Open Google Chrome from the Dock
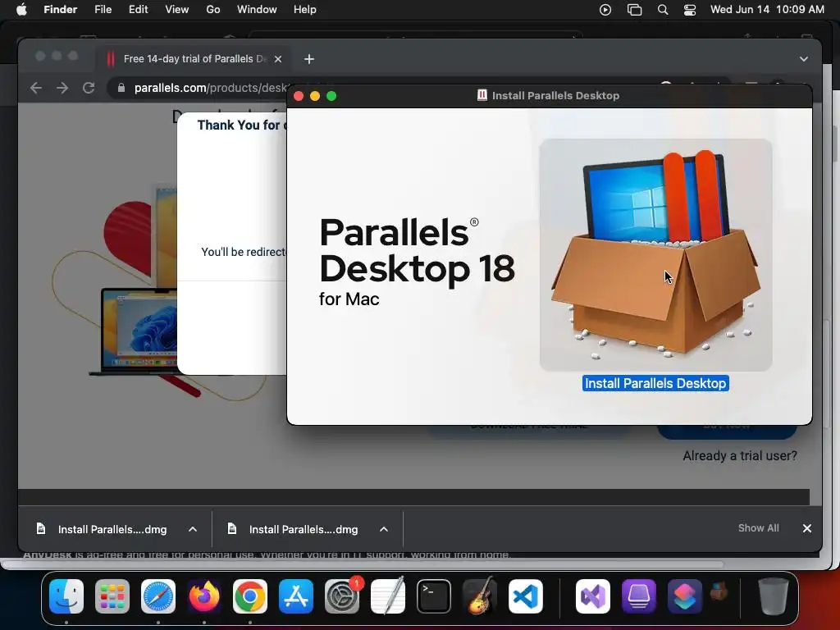Image resolution: width=840 pixels, height=630 pixels. click(250, 596)
